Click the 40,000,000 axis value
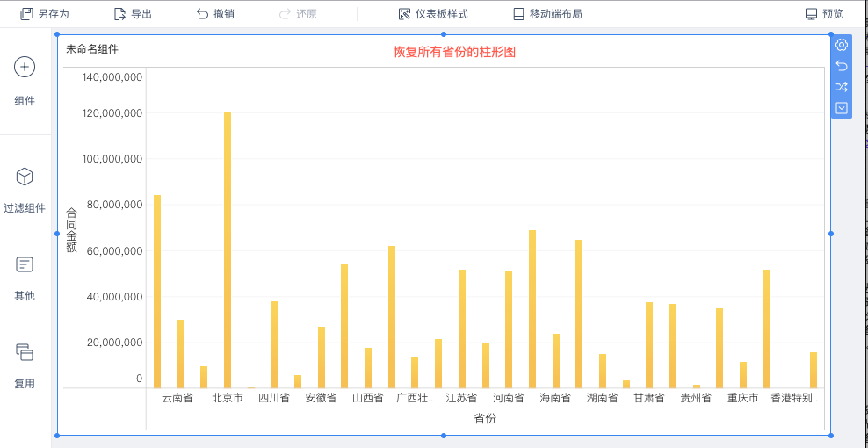Image resolution: width=868 pixels, height=448 pixels. (x=115, y=297)
